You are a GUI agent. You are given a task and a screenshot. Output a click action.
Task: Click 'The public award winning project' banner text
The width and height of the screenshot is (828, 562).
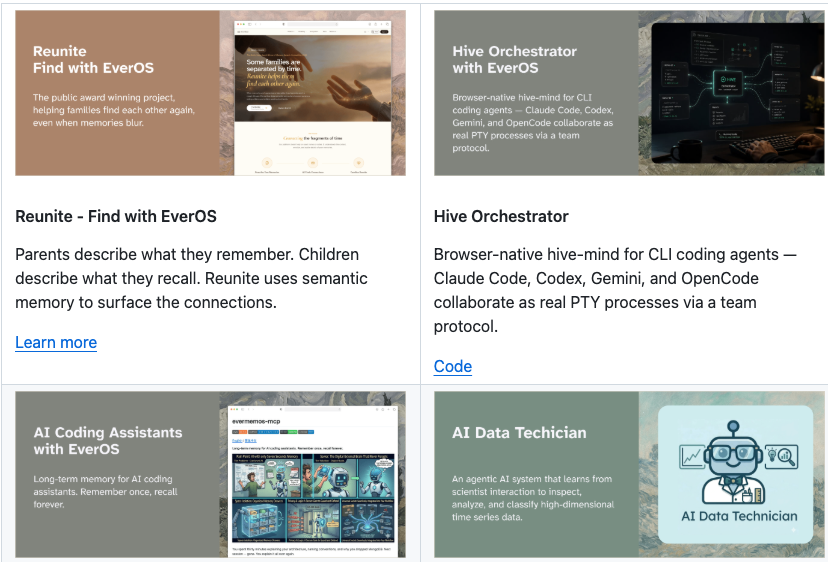[x=114, y=110]
